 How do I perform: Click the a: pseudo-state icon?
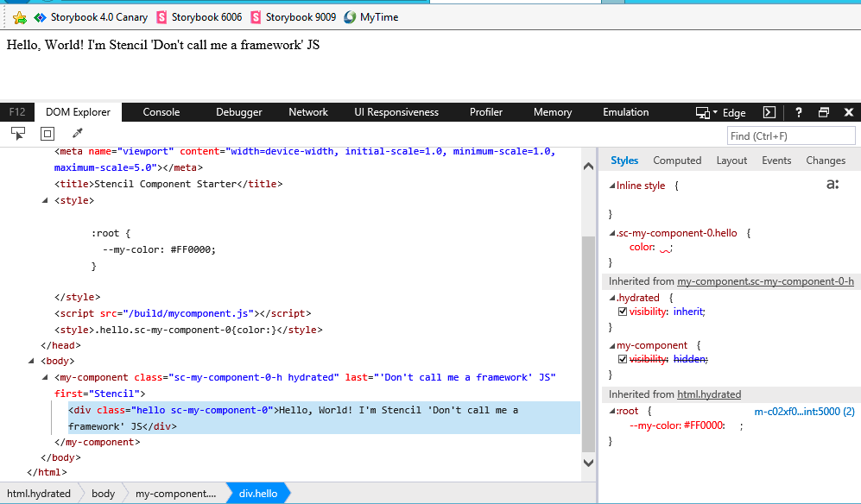tap(833, 185)
